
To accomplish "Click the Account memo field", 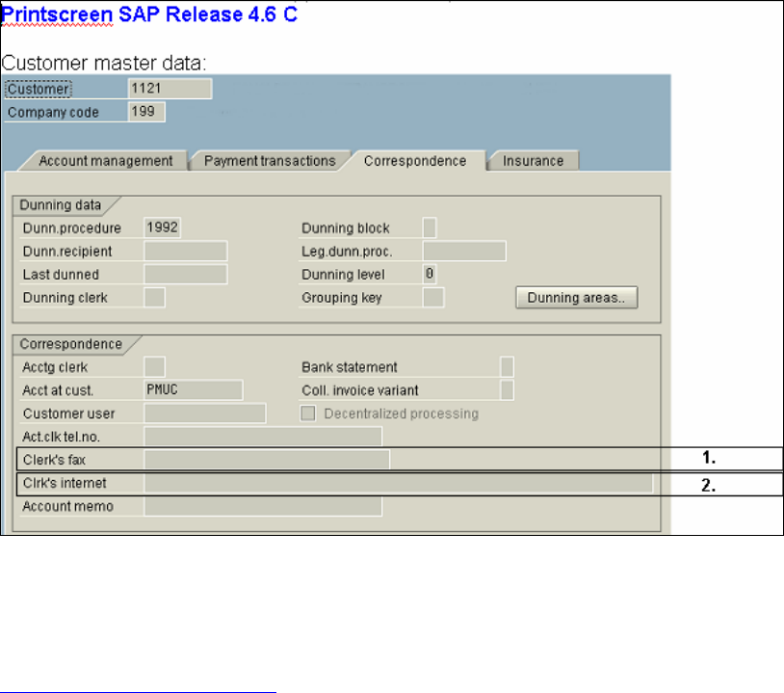I will (x=263, y=506).
